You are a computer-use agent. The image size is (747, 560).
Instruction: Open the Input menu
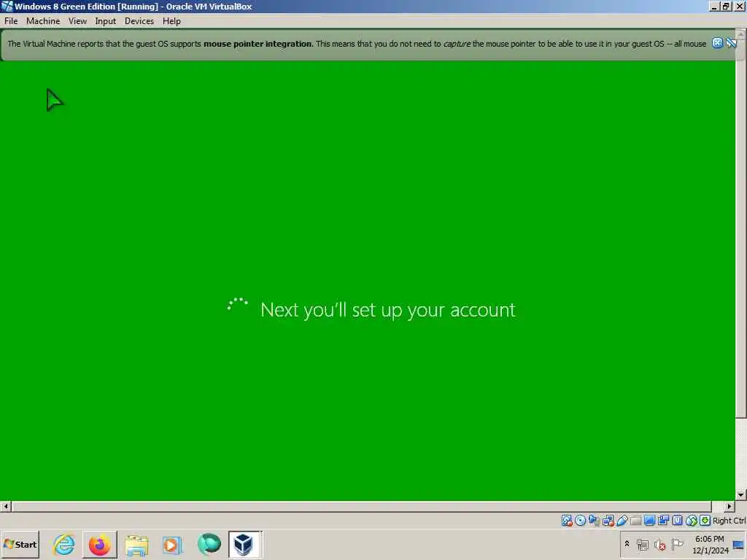click(105, 21)
